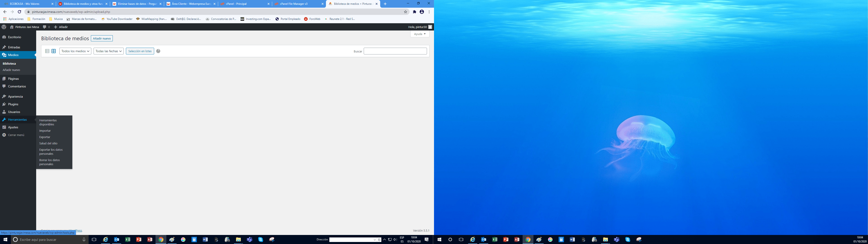Switch media library to grid view
Screen dimensions: 868x244
pos(54,51)
